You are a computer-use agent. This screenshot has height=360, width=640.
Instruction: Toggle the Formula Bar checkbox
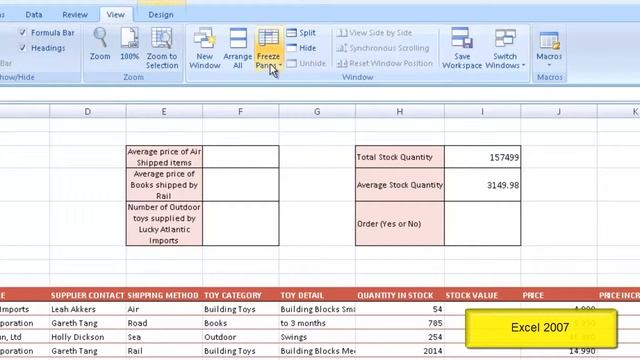[x=22, y=32]
